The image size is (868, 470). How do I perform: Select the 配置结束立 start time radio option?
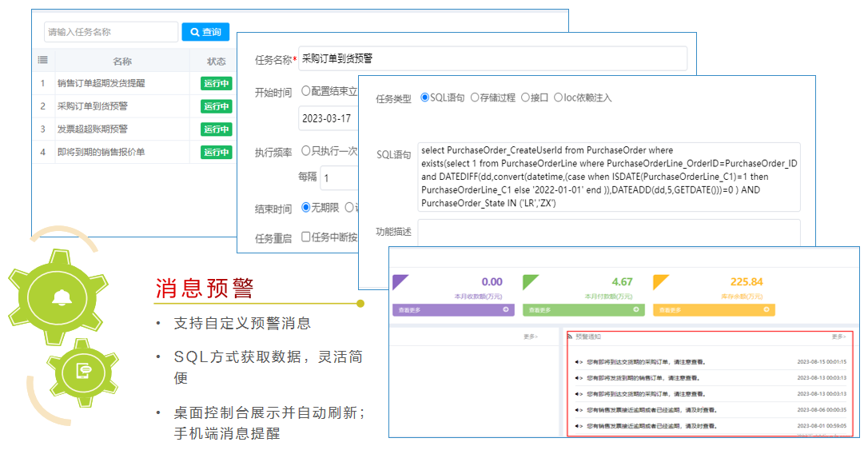point(305,91)
